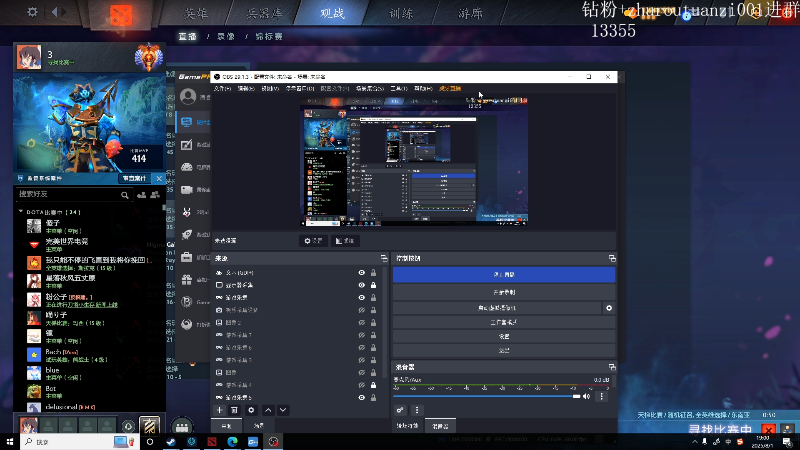Open mixer toolbar three-dot menu
Screen dimensions: 800x450
click(x=417, y=410)
